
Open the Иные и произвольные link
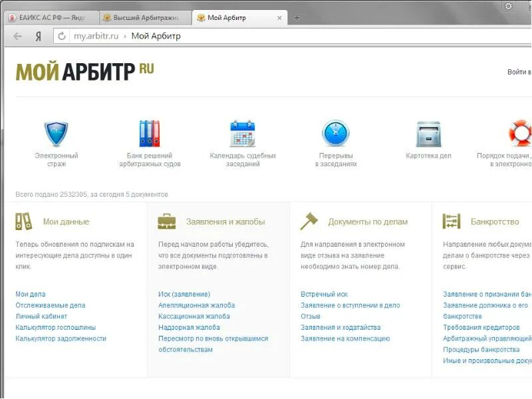coord(487,360)
